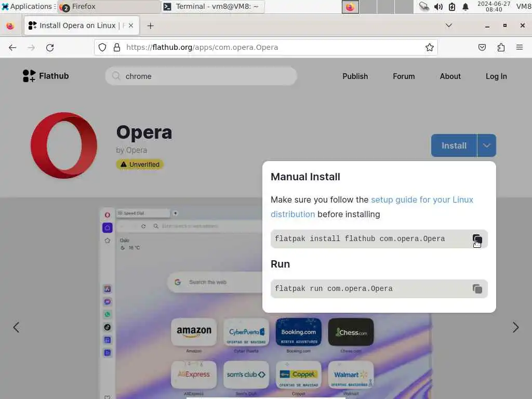The height and width of the screenshot is (399, 532).
Task: Open power manager battery icon
Action: pyautogui.click(x=452, y=7)
